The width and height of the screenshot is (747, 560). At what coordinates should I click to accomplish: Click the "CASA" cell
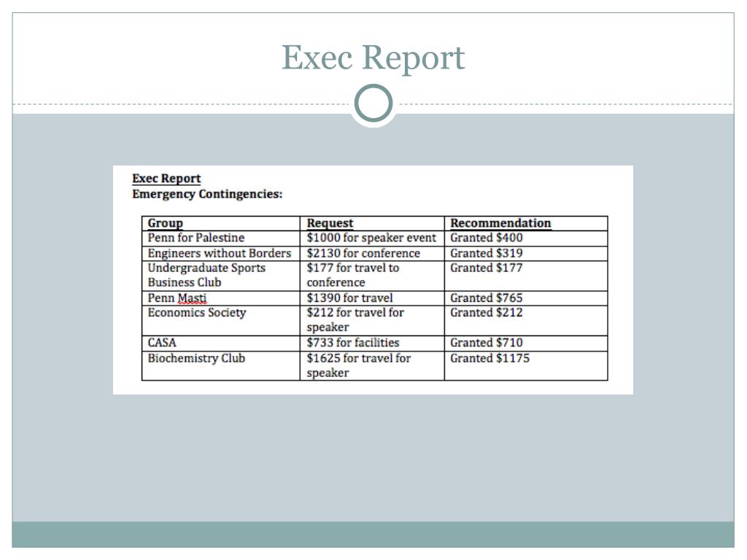point(221,343)
